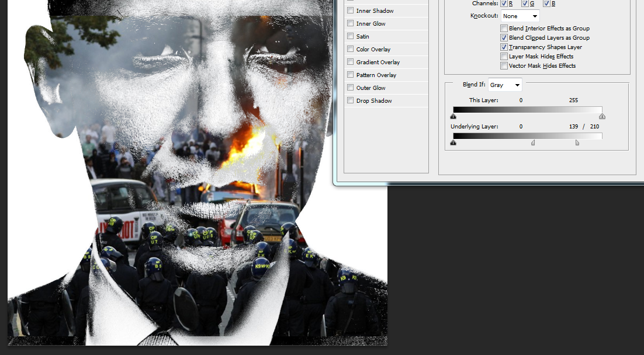Check the Color Overlay box
The width and height of the screenshot is (644, 355).
tap(351, 49)
